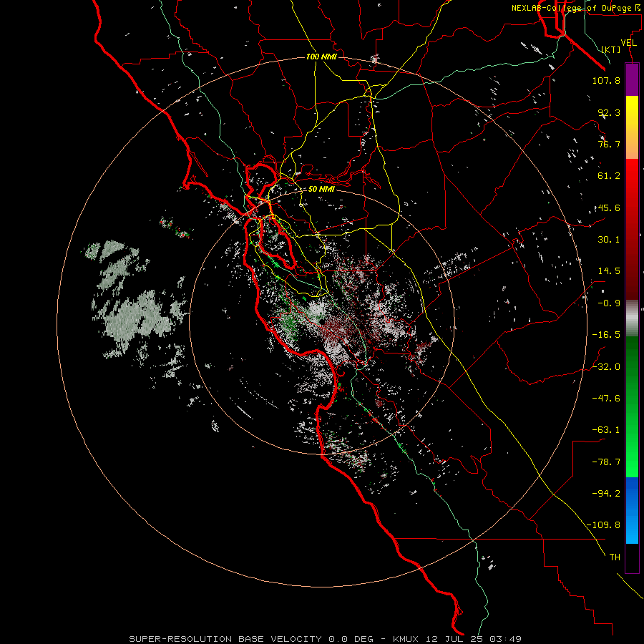Viewport: 644px width, 644px height.
Task: Click the 92.3 velocity scale value
Action: point(609,112)
